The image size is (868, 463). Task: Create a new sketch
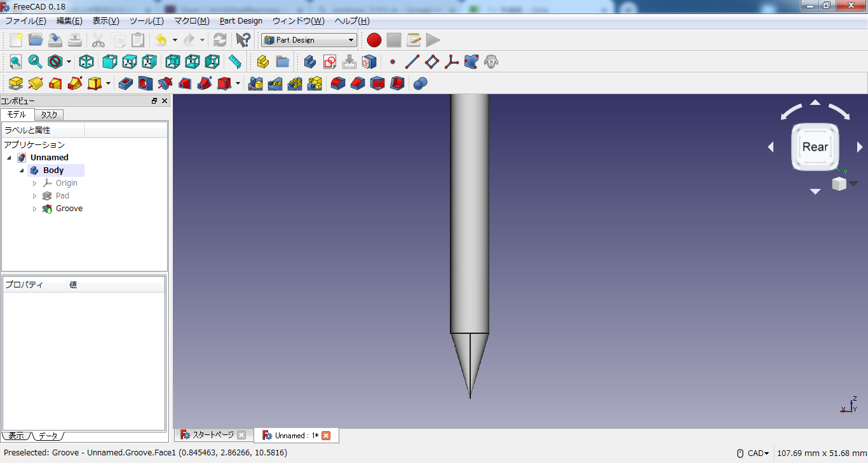click(330, 62)
